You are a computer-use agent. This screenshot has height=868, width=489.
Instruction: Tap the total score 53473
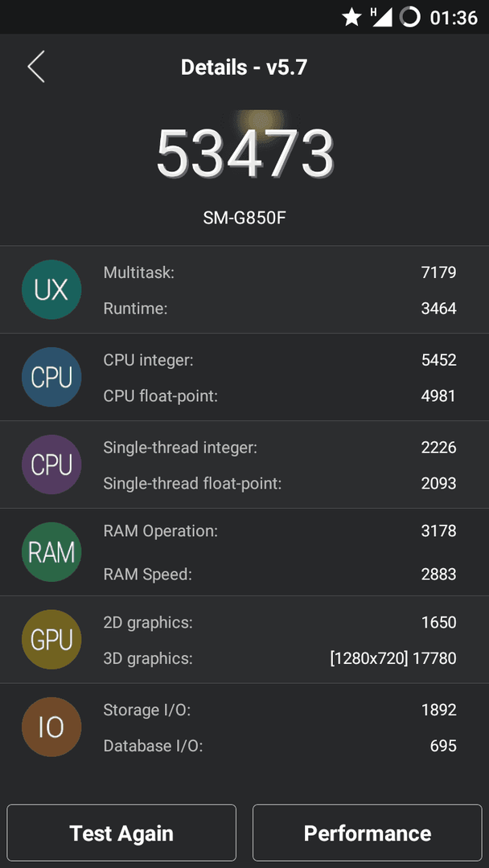tap(244, 154)
